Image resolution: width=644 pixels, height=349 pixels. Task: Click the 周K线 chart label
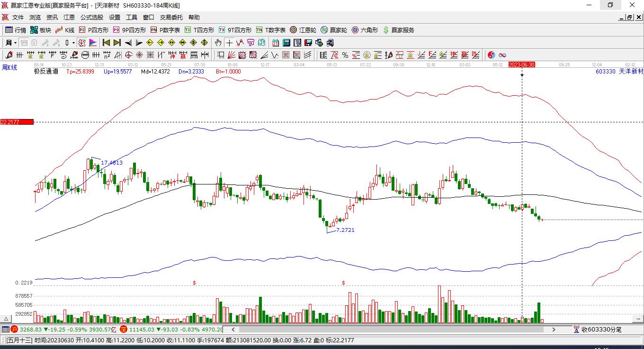[9, 68]
